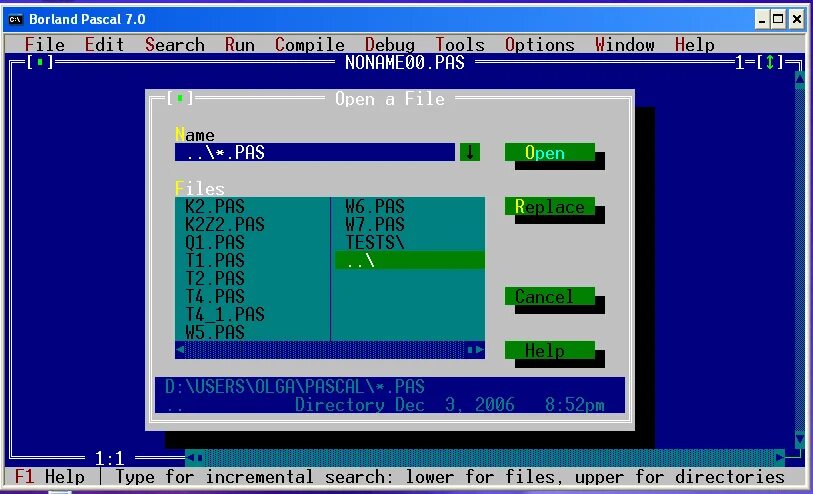Click the editor horizontal scrollbar left arrow
This screenshot has height=494, width=813.
pos(190,457)
